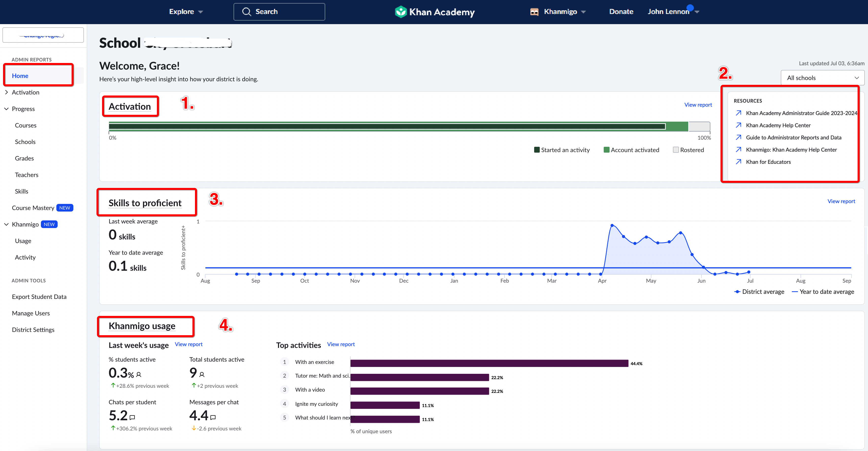Click the Khanmigo usage heading
Image resolution: width=868 pixels, height=451 pixels.
142,326
